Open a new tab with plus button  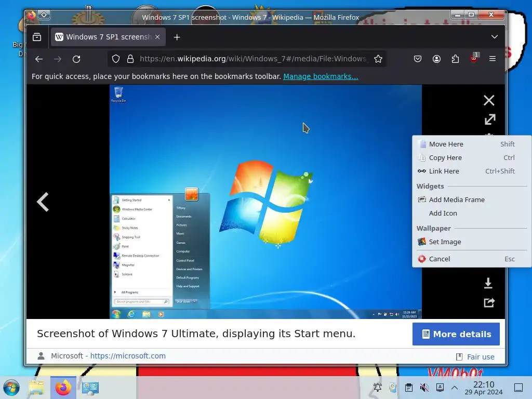[177, 37]
